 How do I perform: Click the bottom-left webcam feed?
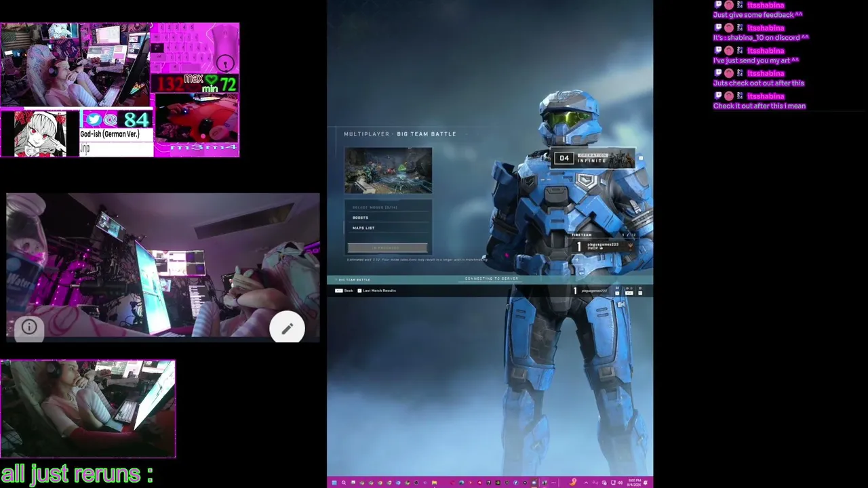pos(87,409)
